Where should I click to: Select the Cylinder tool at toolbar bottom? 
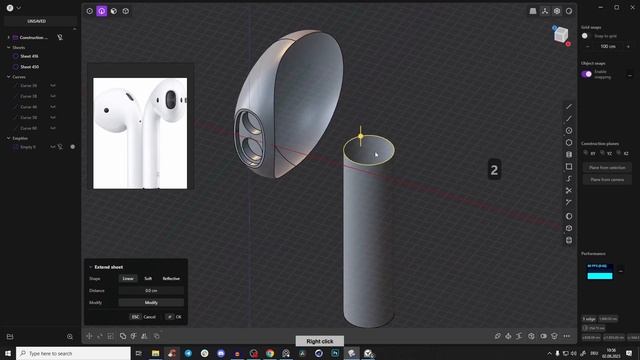tap(569, 240)
